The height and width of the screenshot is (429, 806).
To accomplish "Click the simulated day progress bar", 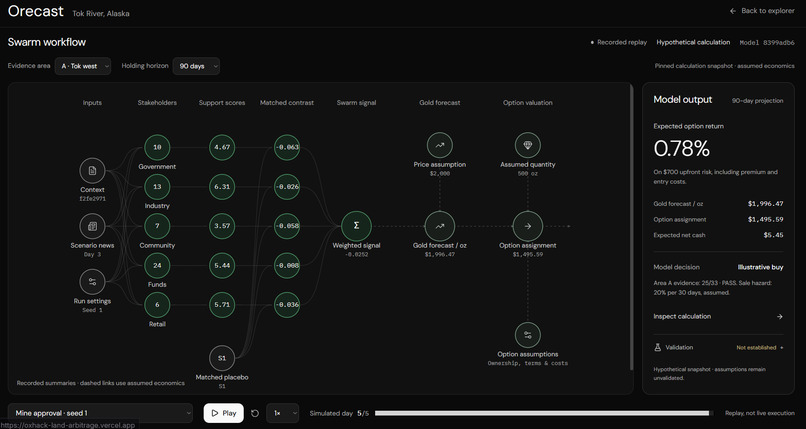I will click(543, 413).
